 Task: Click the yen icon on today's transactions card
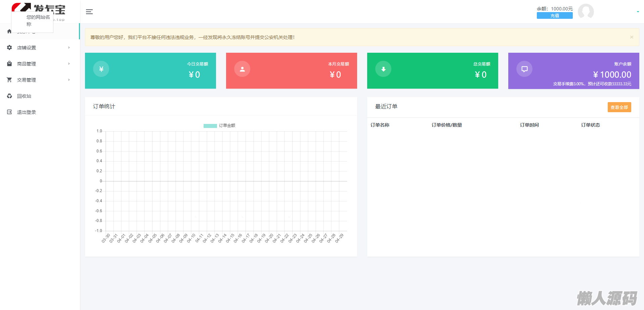[101, 69]
